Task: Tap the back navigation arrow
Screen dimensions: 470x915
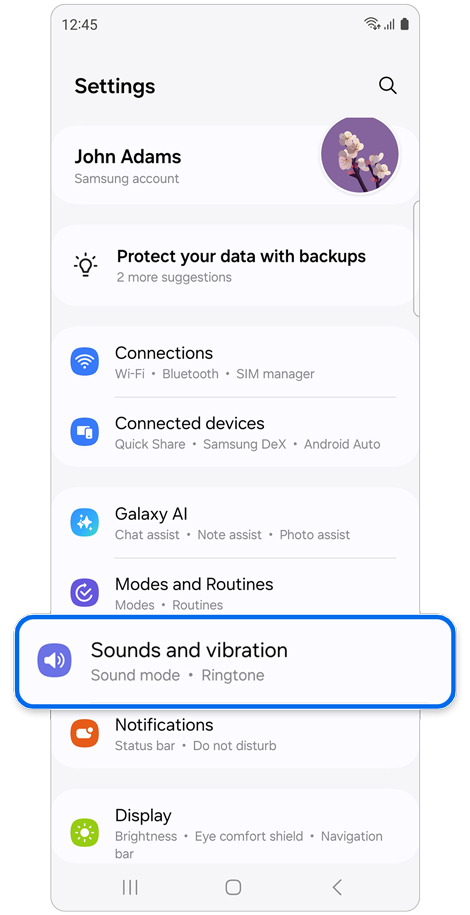Action: [336, 888]
